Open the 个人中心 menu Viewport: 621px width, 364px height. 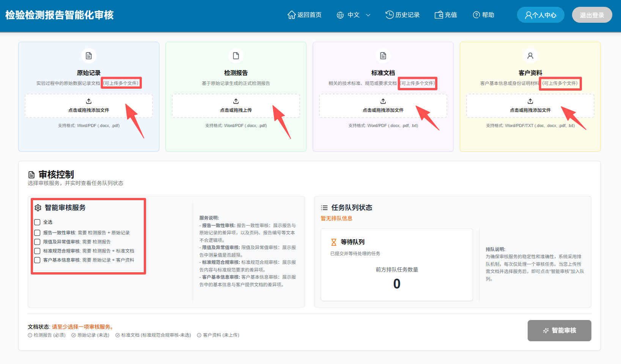point(541,15)
